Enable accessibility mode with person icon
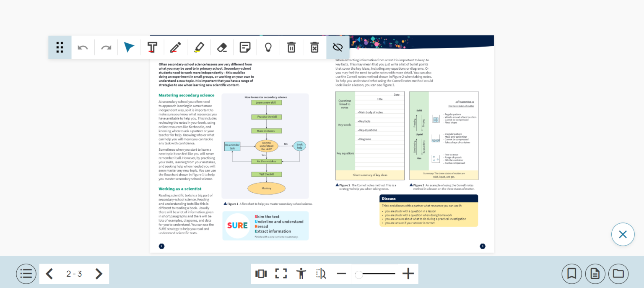Image resolution: width=644 pixels, height=288 pixels. click(x=301, y=273)
